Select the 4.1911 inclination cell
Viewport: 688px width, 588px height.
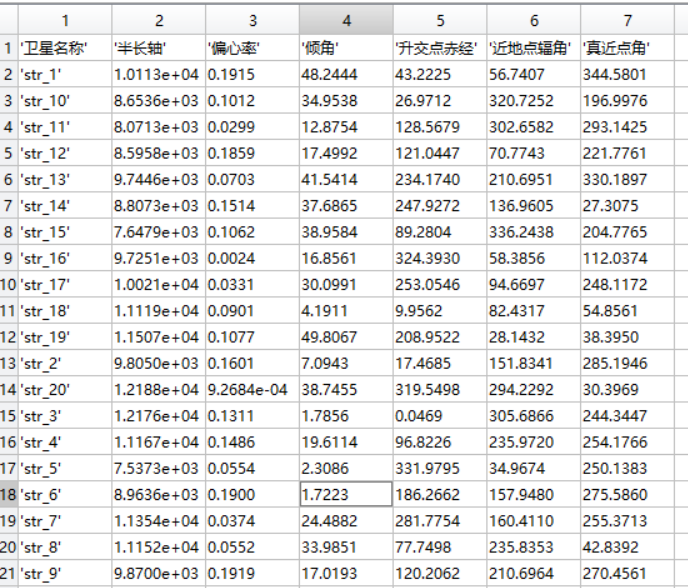point(346,311)
